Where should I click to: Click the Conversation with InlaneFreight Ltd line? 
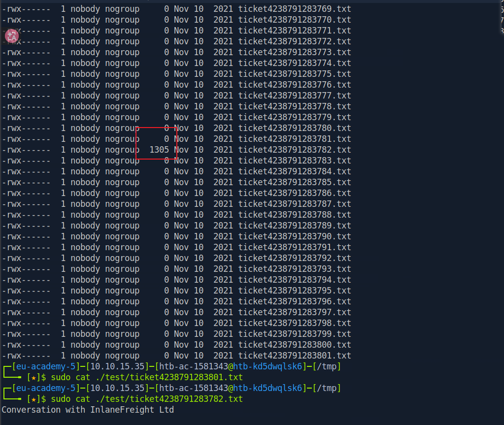click(88, 410)
